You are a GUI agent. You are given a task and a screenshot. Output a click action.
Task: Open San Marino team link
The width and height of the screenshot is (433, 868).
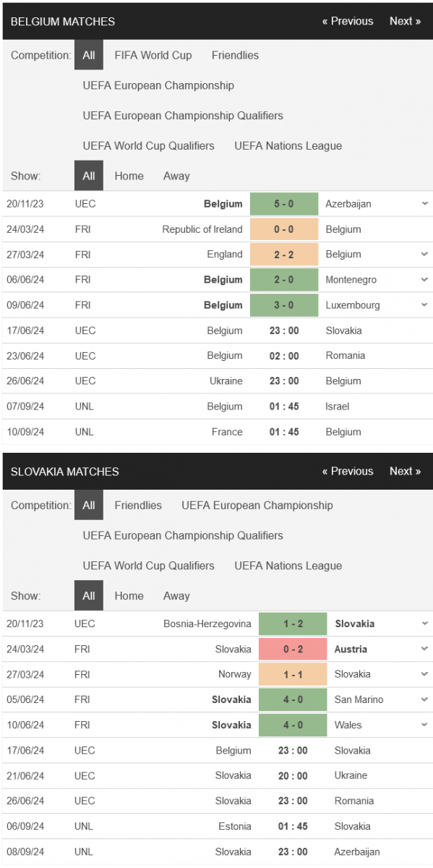click(x=359, y=699)
